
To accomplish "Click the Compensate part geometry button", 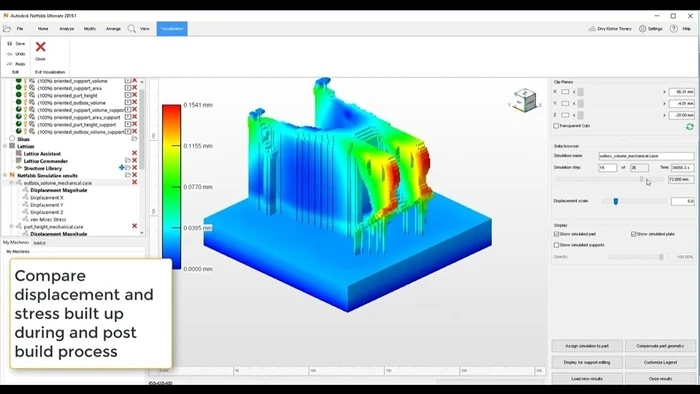I will (x=660, y=346).
